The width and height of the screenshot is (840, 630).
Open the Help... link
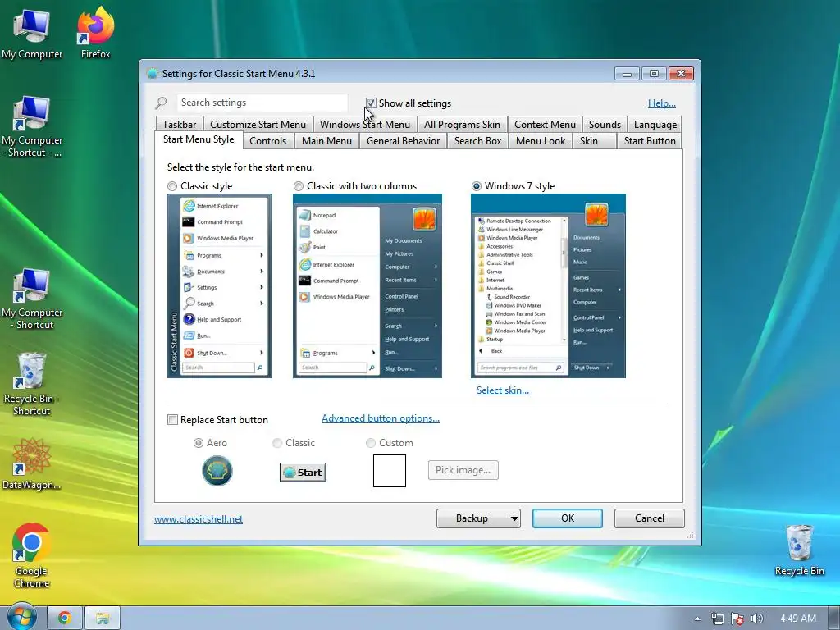(662, 103)
